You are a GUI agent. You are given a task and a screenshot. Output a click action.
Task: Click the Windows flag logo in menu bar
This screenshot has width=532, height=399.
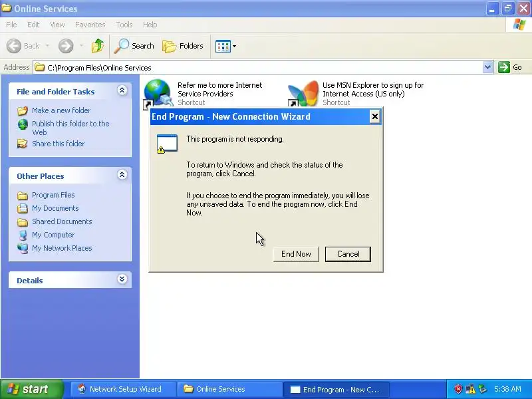click(x=519, y=25)
